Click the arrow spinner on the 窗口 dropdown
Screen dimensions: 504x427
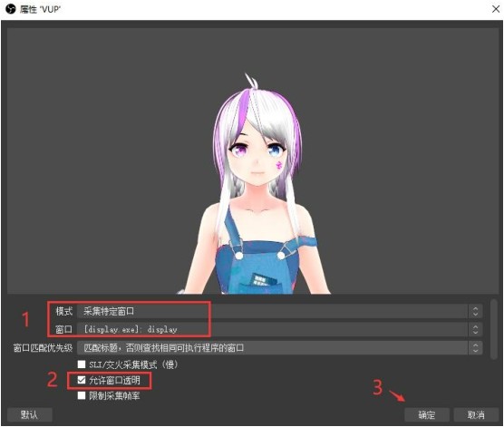[x=475, y=330]
